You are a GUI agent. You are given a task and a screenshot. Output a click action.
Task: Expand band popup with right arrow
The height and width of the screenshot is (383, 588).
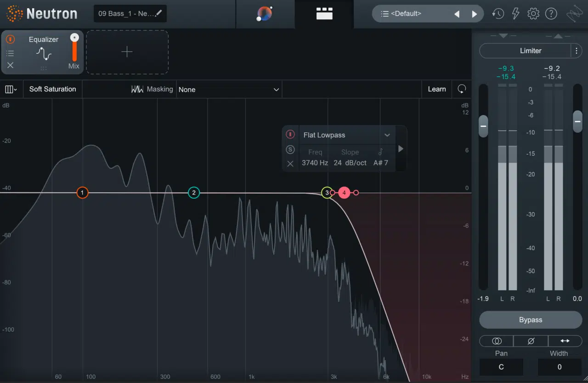tap(401, 149)
